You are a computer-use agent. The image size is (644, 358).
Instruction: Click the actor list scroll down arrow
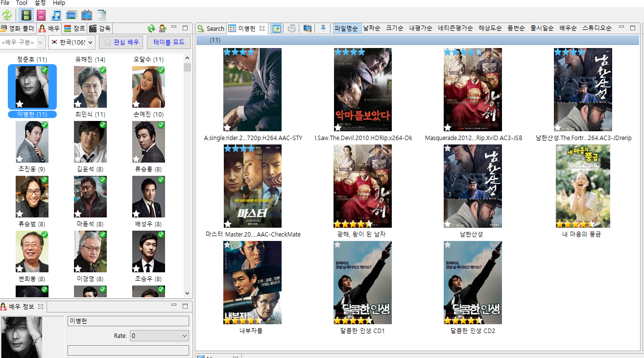click(x=188, y=293)
